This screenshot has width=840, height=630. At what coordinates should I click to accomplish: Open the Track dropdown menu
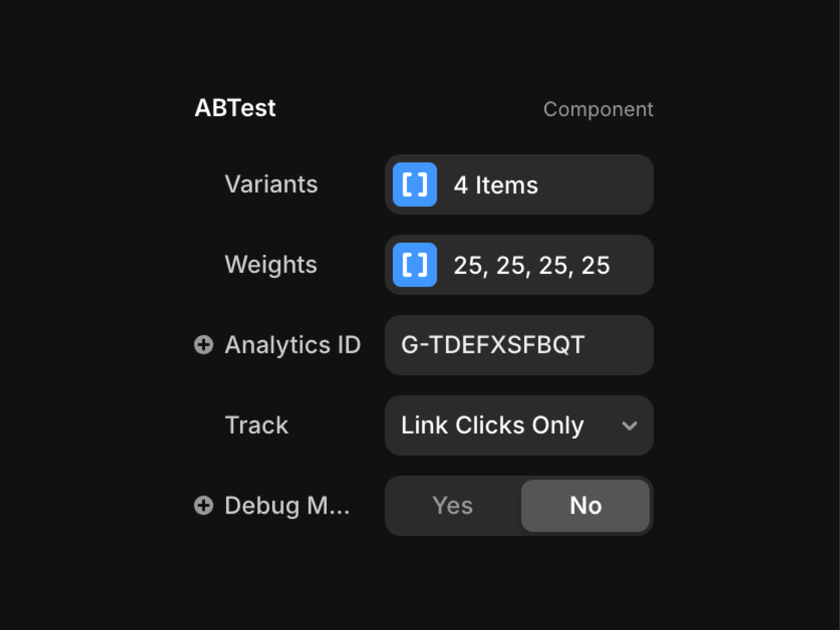coord(519,425)
